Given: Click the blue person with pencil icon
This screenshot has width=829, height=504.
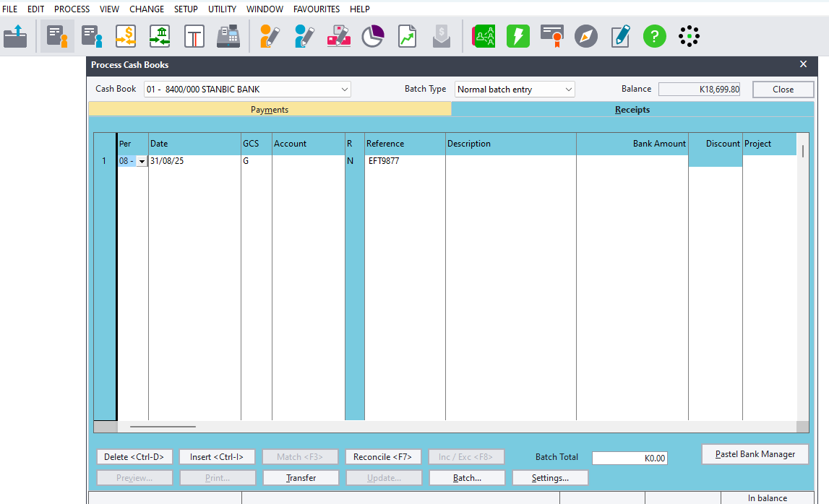Looking at the screenshot, I should (x=304, y=36).
